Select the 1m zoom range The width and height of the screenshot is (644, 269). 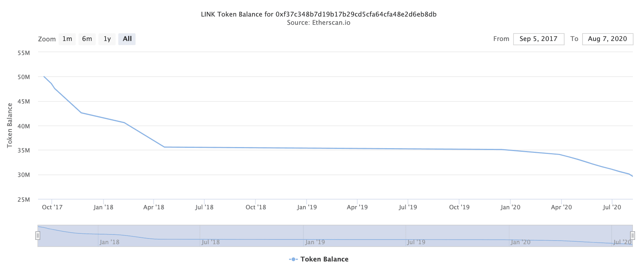67,39
